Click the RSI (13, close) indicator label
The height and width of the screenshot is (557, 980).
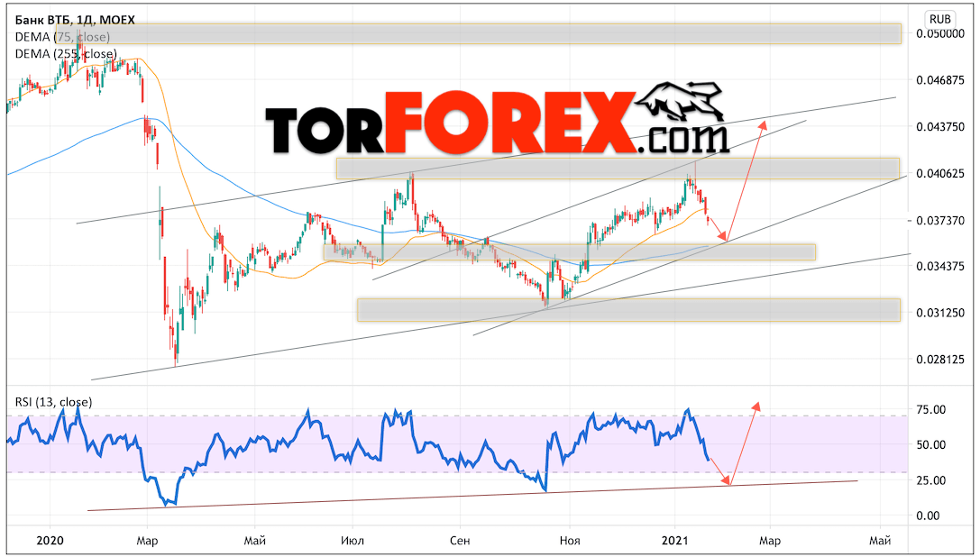(53, 402)
